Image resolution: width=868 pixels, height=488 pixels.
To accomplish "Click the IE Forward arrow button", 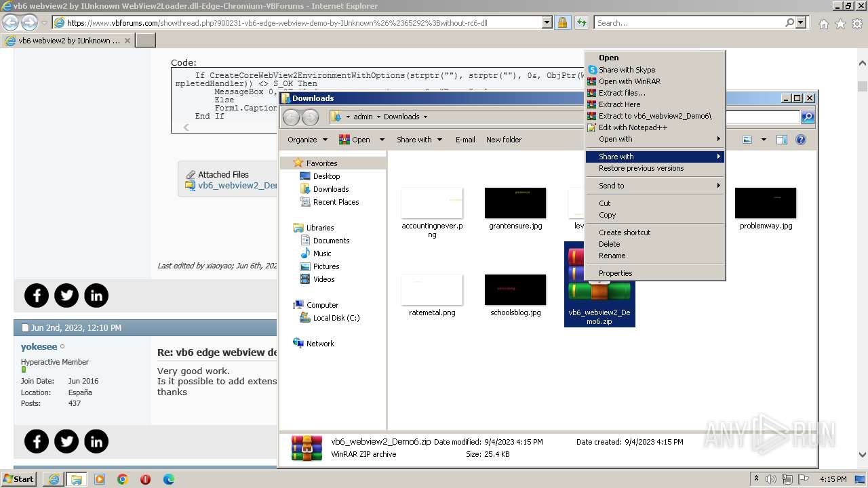I will pyautogui.click(x=29, y=22).
